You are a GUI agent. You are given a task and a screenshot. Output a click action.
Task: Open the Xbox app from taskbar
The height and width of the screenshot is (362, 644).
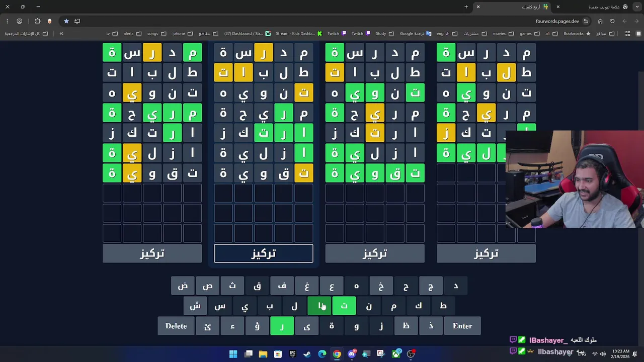pos(396,354)
